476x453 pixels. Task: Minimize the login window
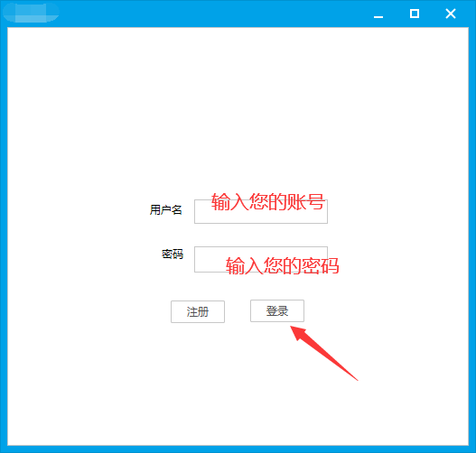(x=378, y=14)
